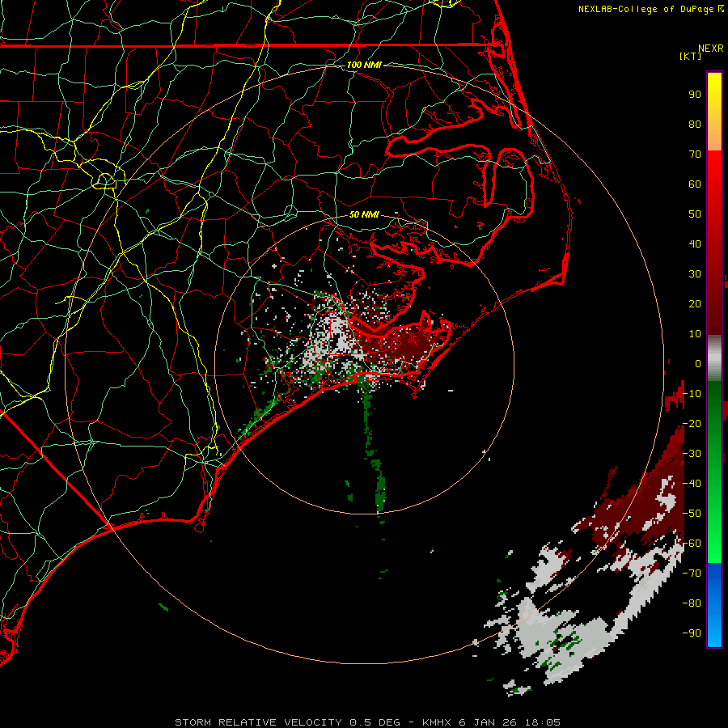The width and height of the screenshot is (728, 728).
Task: Click the -40 value on the velocity scale
Action: pos(692,484)
